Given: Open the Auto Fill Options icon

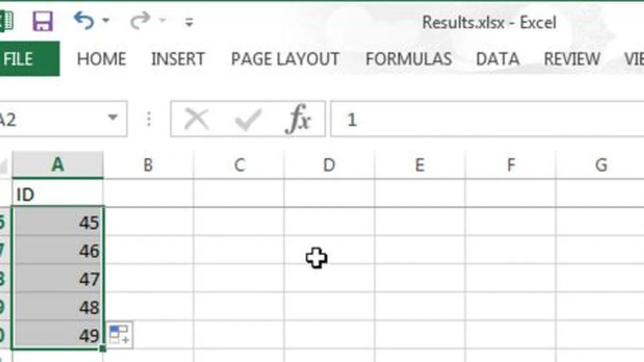Looking at the screenshot, I should click(119, 335).
